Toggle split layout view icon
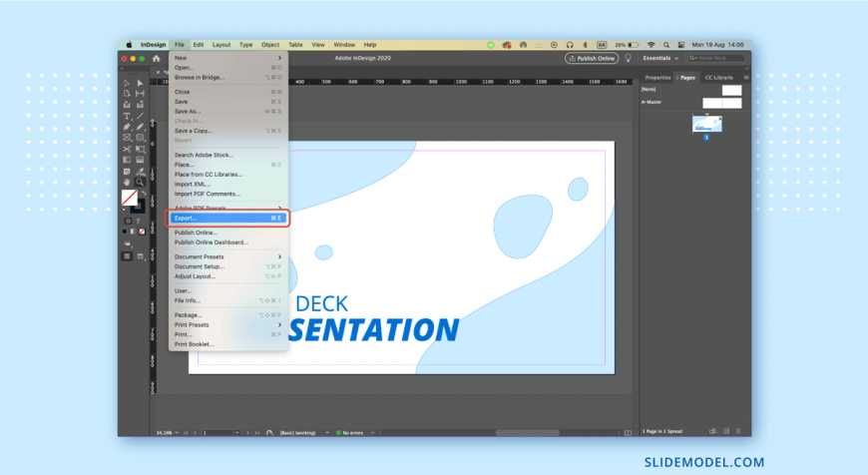 pyautogui.click(x=628, y=432)
